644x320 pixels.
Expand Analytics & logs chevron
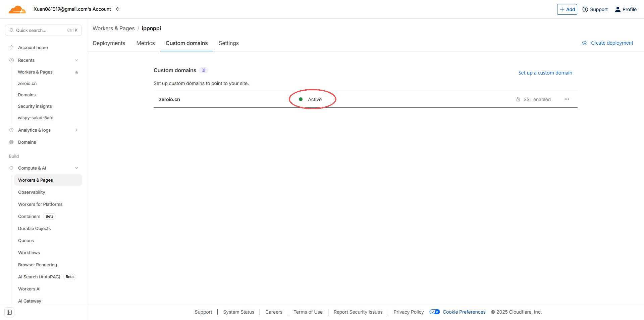(x=76, y=130)
